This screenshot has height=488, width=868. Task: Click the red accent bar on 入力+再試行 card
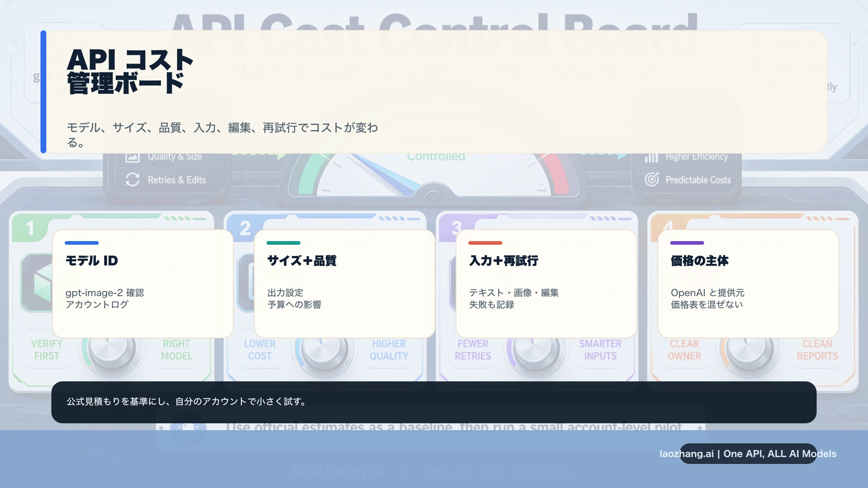[x=486, y=243]
